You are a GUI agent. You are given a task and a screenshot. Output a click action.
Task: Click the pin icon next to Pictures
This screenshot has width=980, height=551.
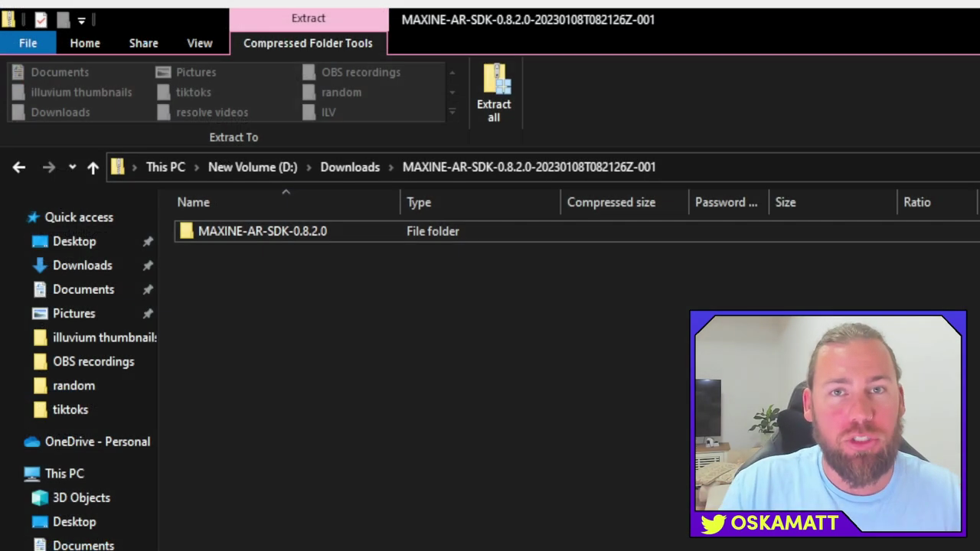(148, 314)
